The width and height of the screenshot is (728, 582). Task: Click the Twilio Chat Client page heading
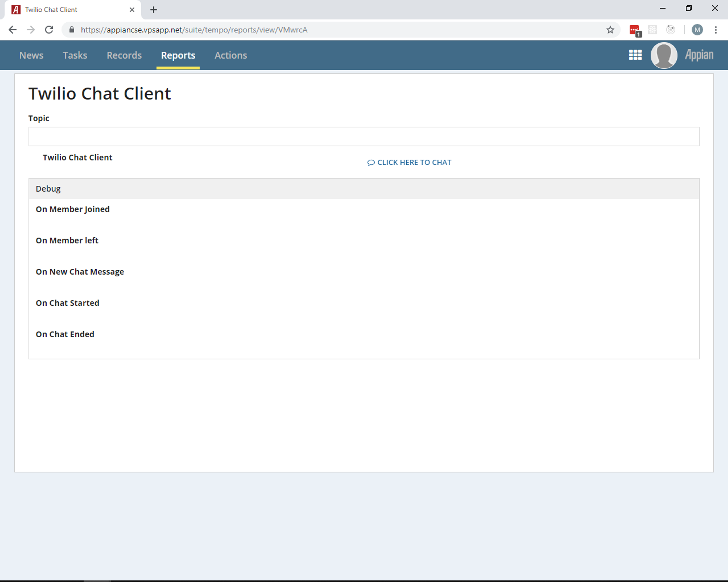coord(100,93)
